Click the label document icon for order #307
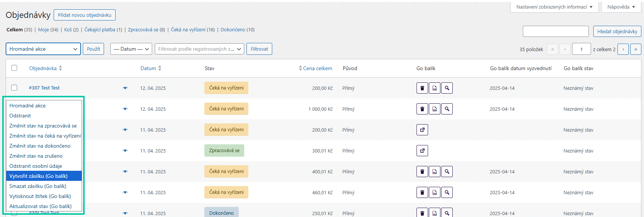 (x=434, y=88)
